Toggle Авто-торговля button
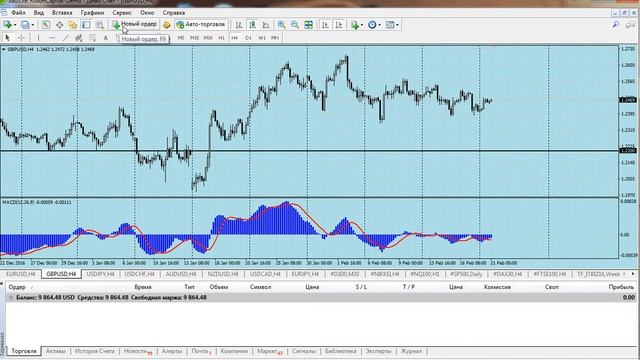Screen dimensions: 640x360 200,25
